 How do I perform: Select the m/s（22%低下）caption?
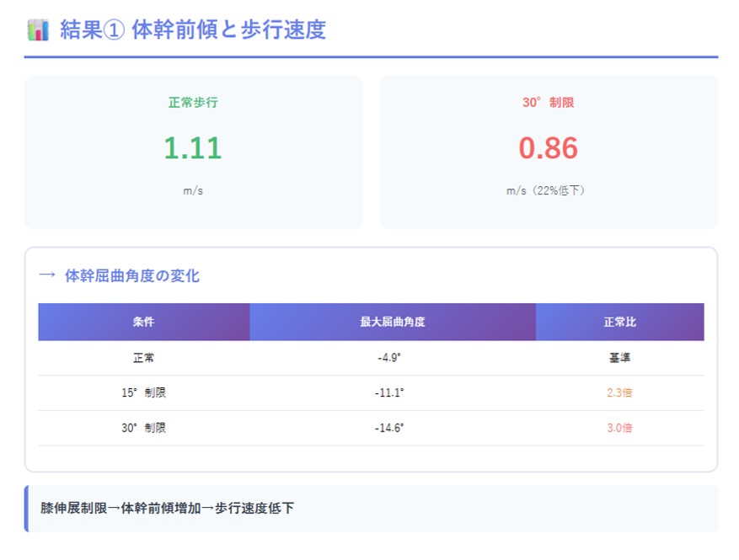pyautogui.click(x=548, y=190)
